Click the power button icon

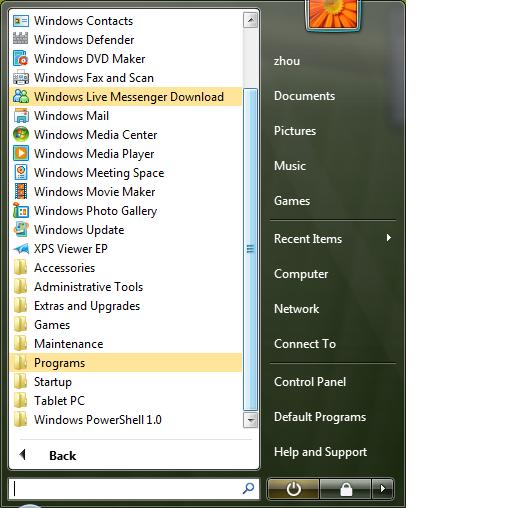tap(293, 489)
